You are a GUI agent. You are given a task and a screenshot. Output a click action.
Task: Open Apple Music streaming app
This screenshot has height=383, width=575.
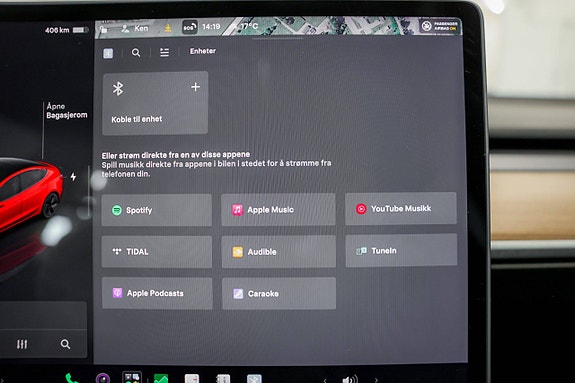click(278, 209)
